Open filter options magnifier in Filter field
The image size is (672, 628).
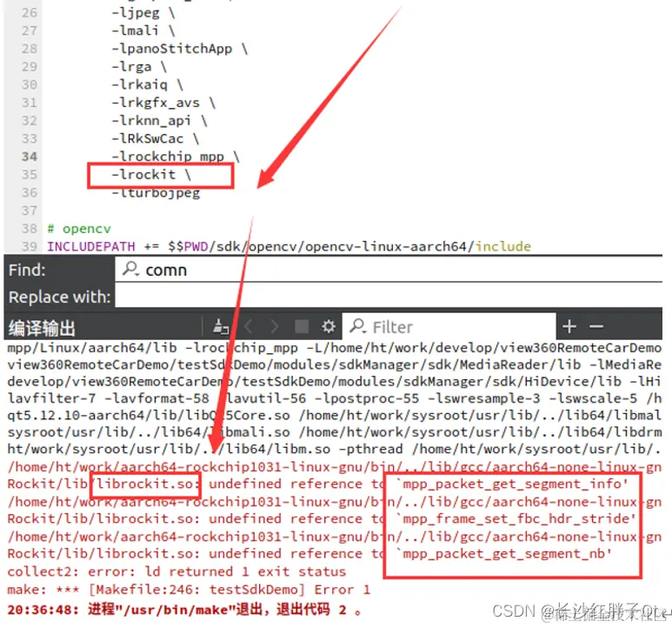click(x=357, y=326)
